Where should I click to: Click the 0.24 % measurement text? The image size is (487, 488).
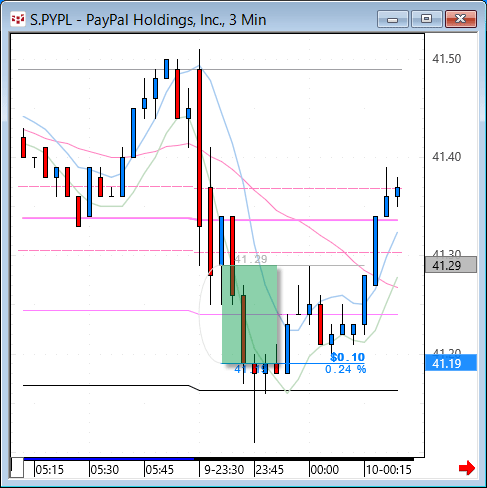click(345, 369)
